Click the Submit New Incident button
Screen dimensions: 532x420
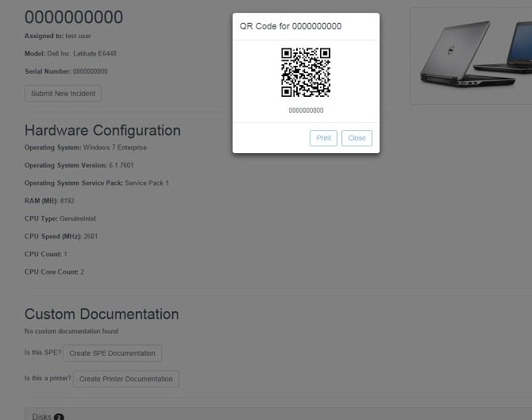tap(63, 94)
